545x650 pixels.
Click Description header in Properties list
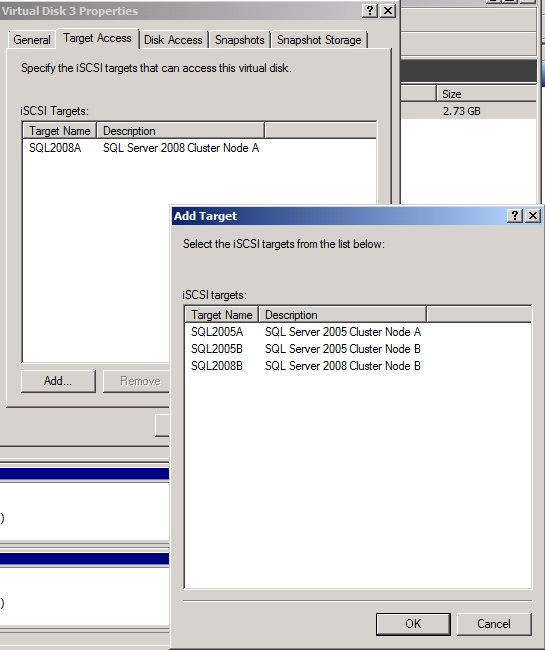(x=181, y=131)
